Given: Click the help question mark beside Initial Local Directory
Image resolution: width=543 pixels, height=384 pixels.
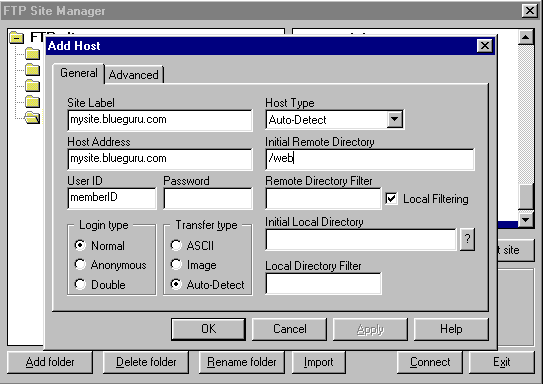Looking at the screenshot, I should tap(467, 239).
